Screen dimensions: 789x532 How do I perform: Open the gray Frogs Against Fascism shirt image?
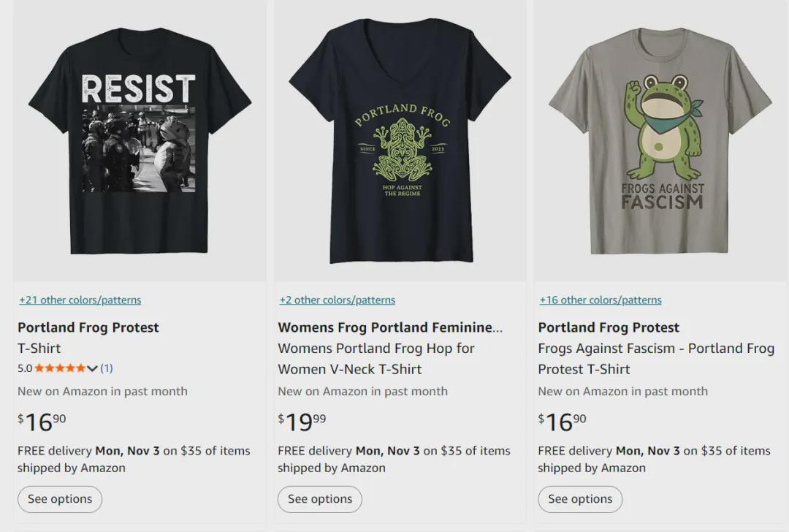tap(660, 142)
